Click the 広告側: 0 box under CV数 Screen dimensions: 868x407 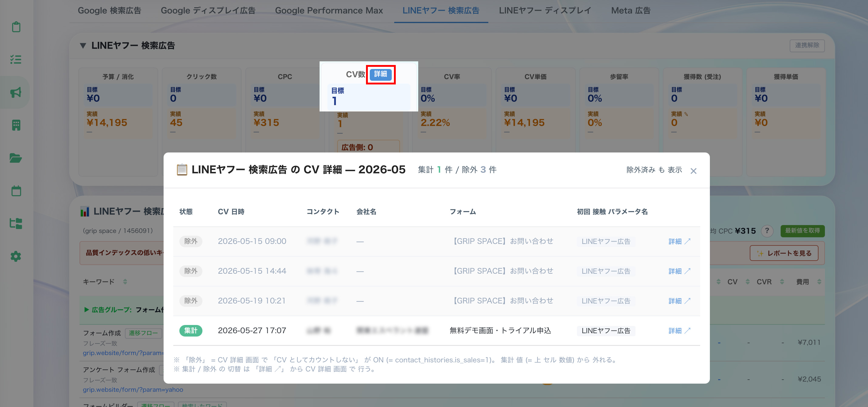pyautogui.click(x=368, y=147)
